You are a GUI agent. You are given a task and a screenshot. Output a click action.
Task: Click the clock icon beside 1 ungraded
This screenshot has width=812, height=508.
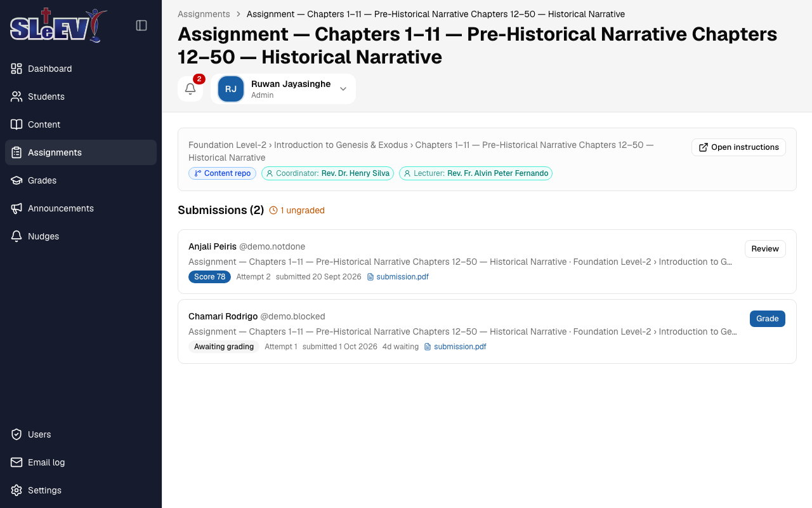click(x=273, y=210)
